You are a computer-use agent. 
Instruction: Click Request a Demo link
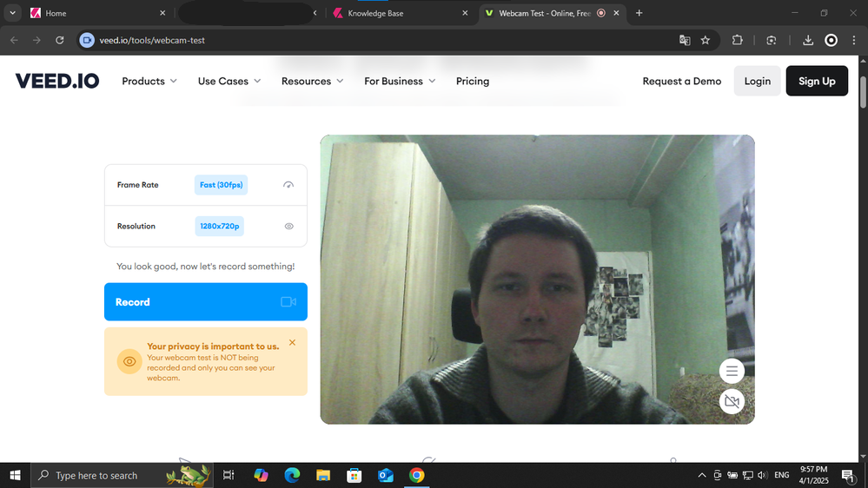(x=681, y=81)
